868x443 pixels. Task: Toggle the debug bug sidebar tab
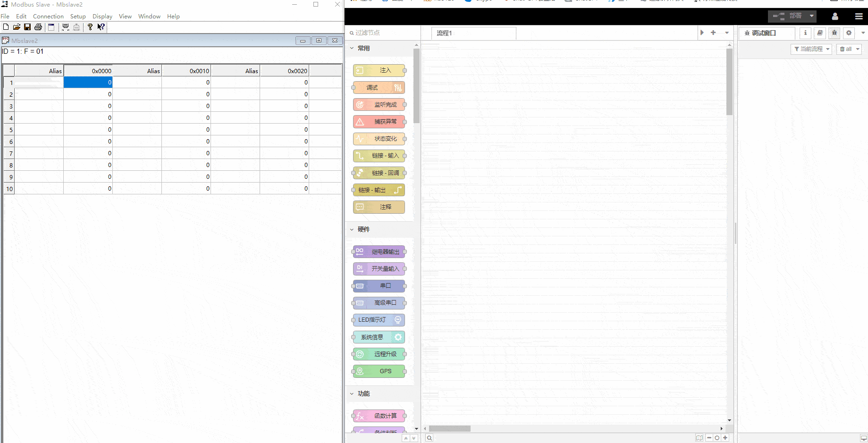834,33
